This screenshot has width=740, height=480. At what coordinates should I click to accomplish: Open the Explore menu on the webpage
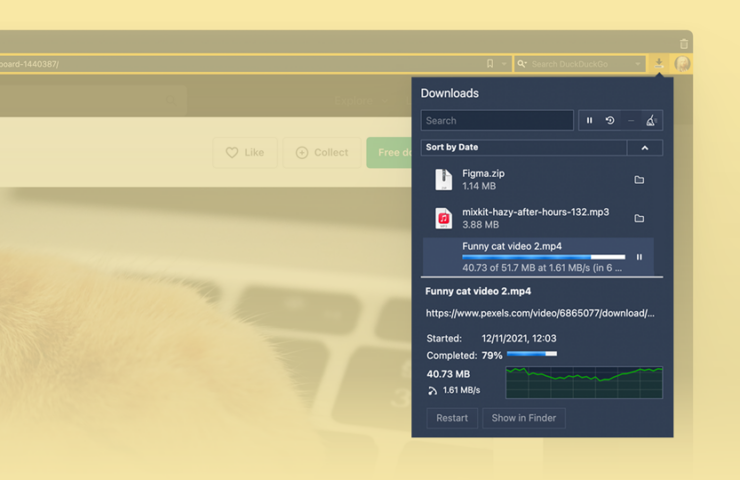pos(361,101)
